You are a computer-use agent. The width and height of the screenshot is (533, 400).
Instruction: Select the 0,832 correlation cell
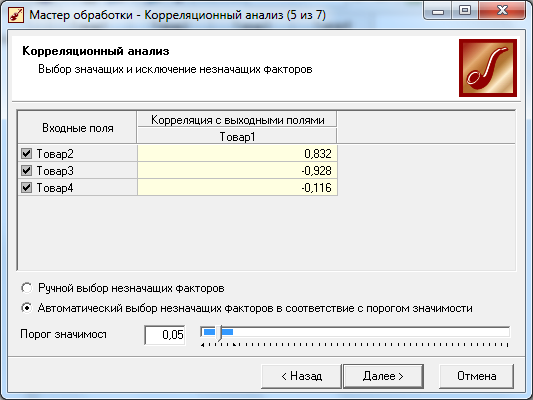click(237, 154)
